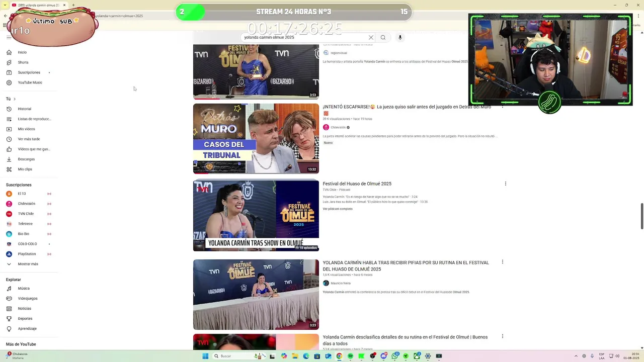
Task: Open YOLANDA CARMÍN HABLA TRAS RECIBIR PIFIAS title
Action: (406, 265)
